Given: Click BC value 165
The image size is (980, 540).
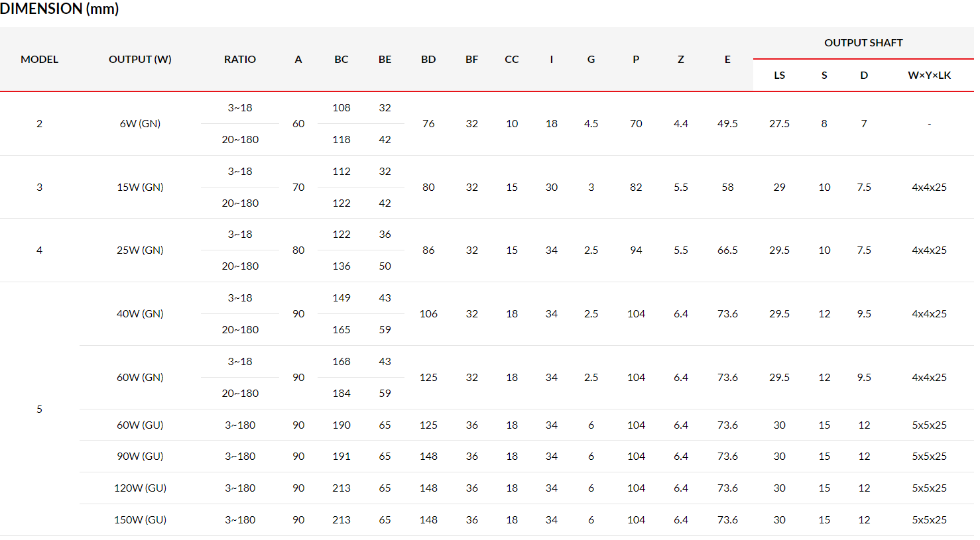Looking at the screenshot, I should coord(341,329).
